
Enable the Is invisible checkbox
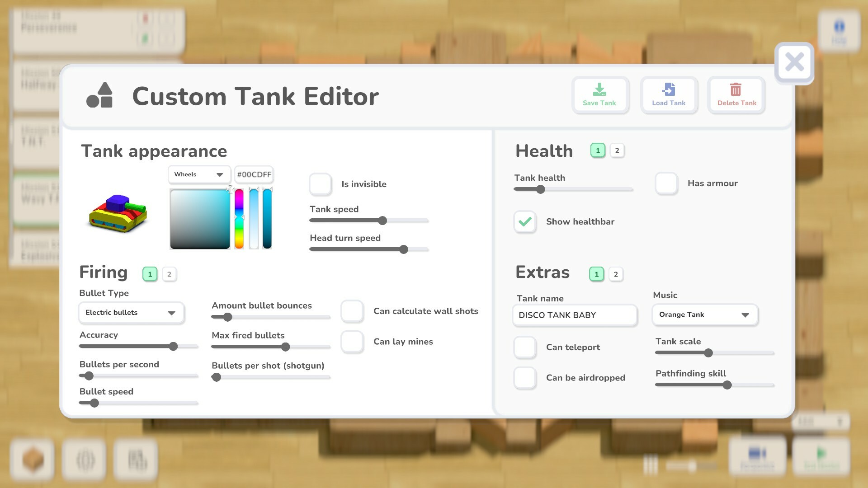point(321,184)
